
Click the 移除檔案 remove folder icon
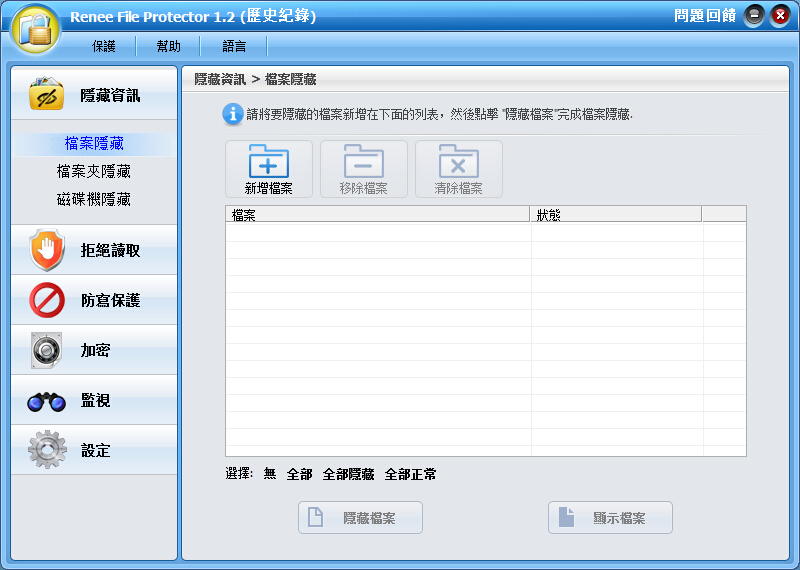pos(364,161)
